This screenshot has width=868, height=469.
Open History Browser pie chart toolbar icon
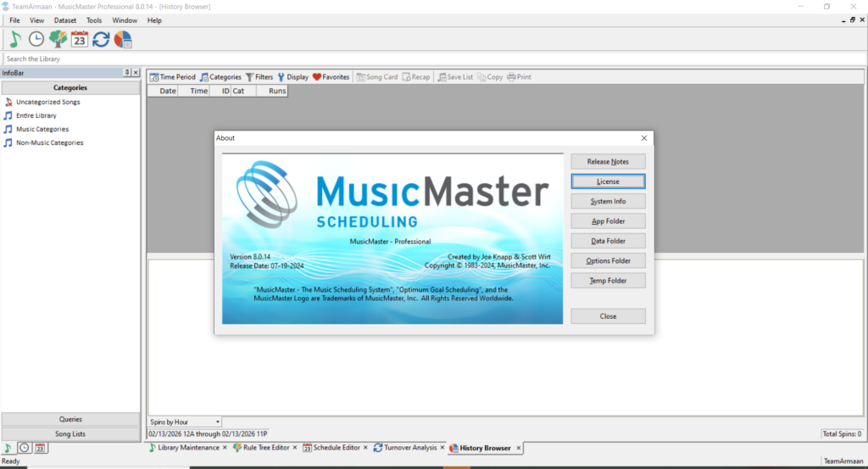123,39
